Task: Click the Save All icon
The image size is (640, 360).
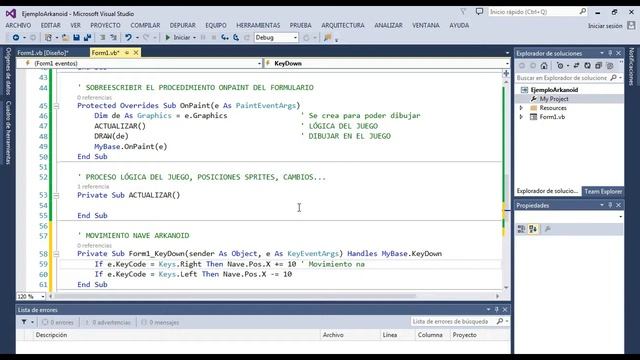Action: [x=87, y=38]
